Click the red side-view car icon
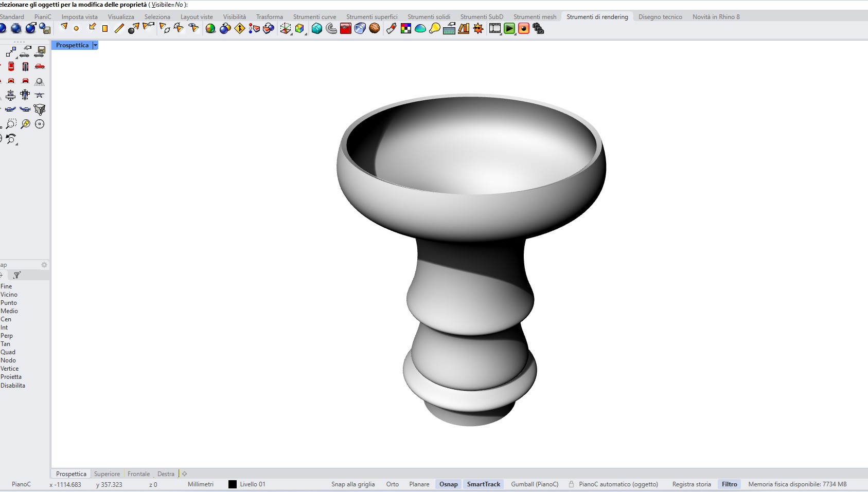The height and width of the screenshot is (492, 868). pyautogui.click(x=40, y=66)
